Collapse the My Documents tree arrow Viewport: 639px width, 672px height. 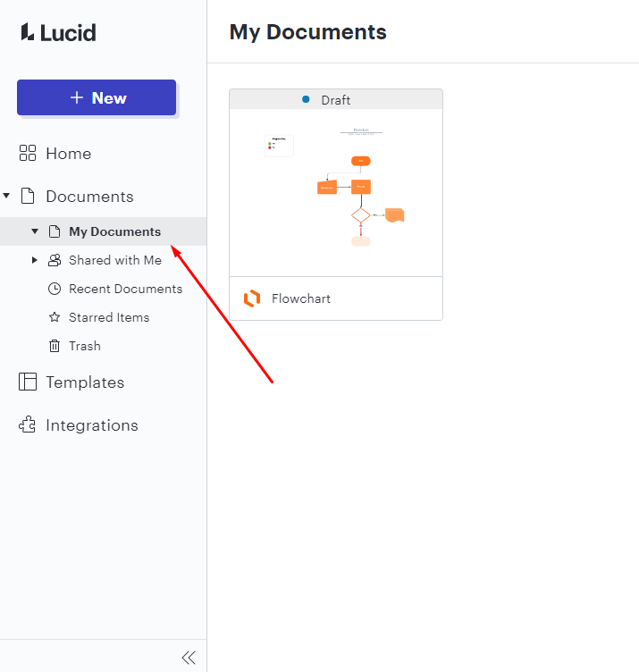(x=35, y=231)
